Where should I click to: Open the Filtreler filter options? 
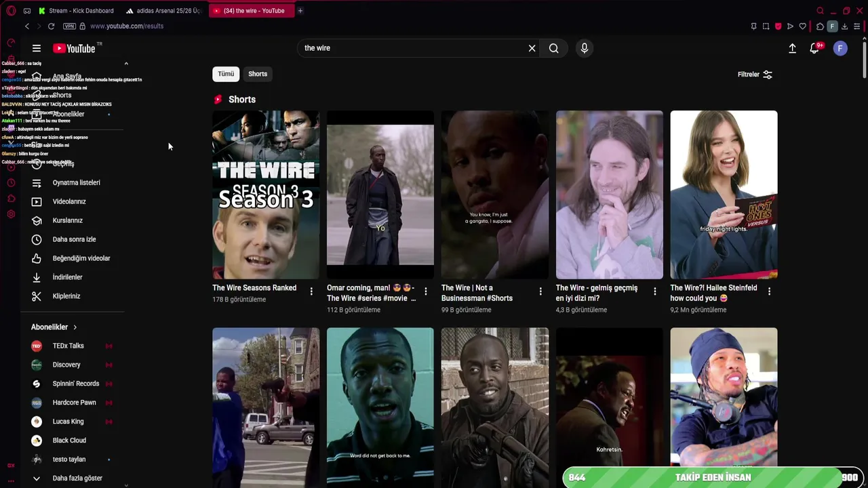click(x=755, y=75)
